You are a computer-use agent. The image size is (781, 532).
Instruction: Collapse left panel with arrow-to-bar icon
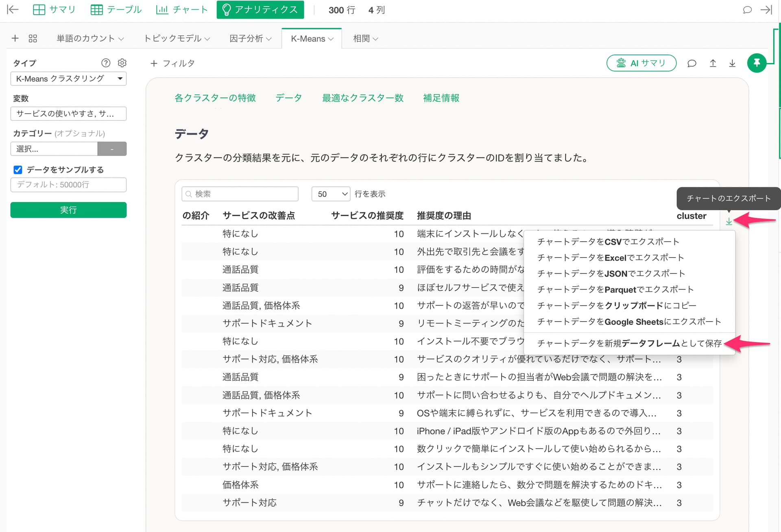13,10
